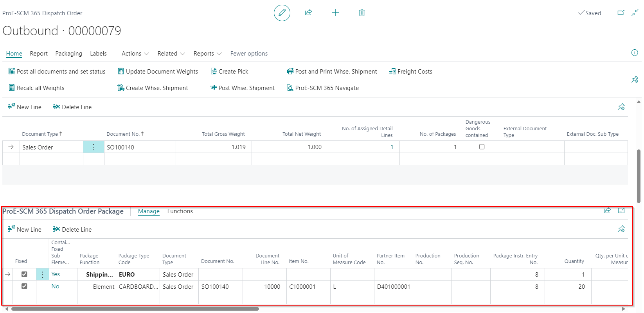
Task: Click pin icon in Package section toolbar
Action: click(621, 229)
